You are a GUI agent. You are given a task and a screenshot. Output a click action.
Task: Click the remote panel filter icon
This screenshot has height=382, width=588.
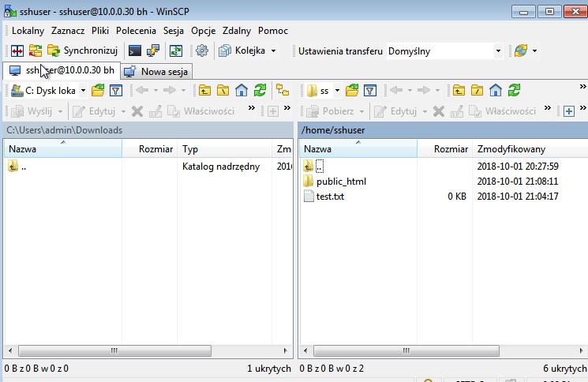[370, 90]
